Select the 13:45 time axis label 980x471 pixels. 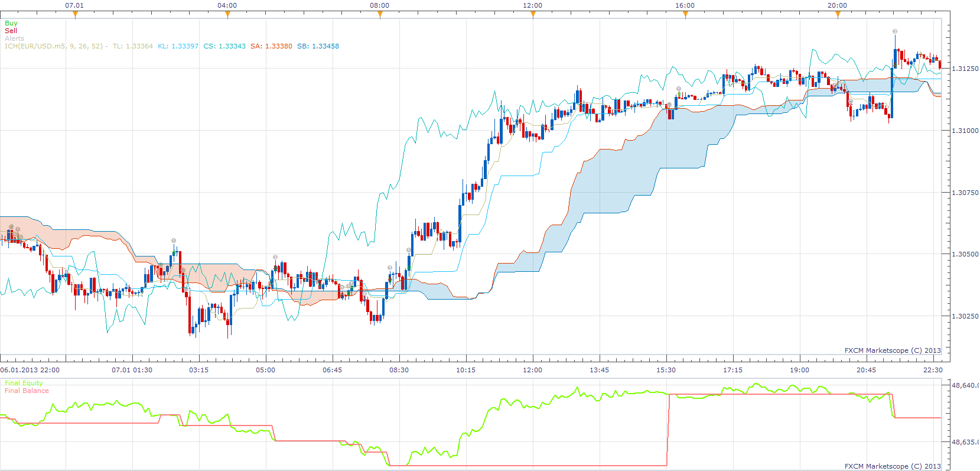(x=599, y=370)
